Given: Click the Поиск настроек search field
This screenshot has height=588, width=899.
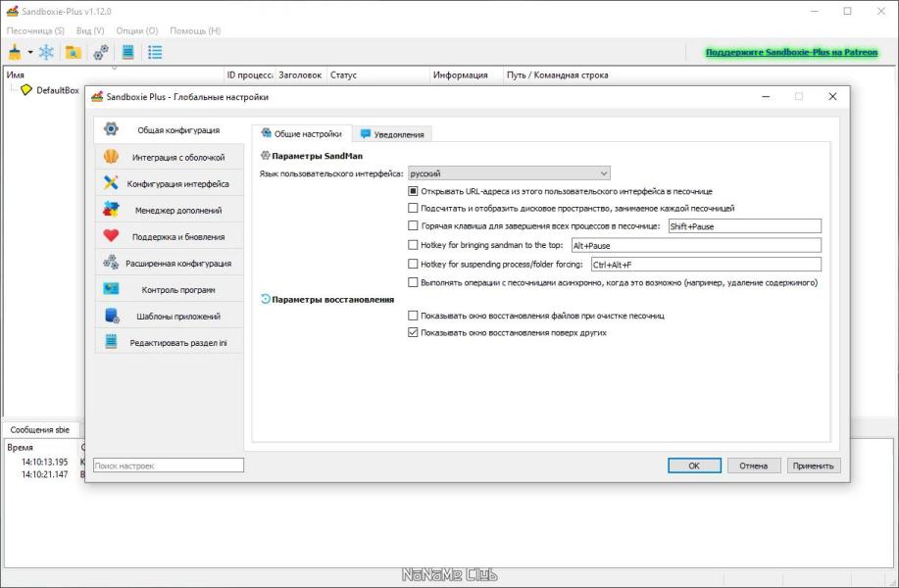Looking at the screenshot, I should click(169, 465).
